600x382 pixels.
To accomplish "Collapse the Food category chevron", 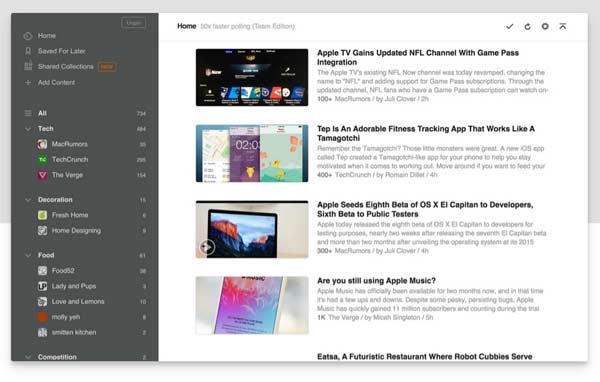I will point(28,255).
